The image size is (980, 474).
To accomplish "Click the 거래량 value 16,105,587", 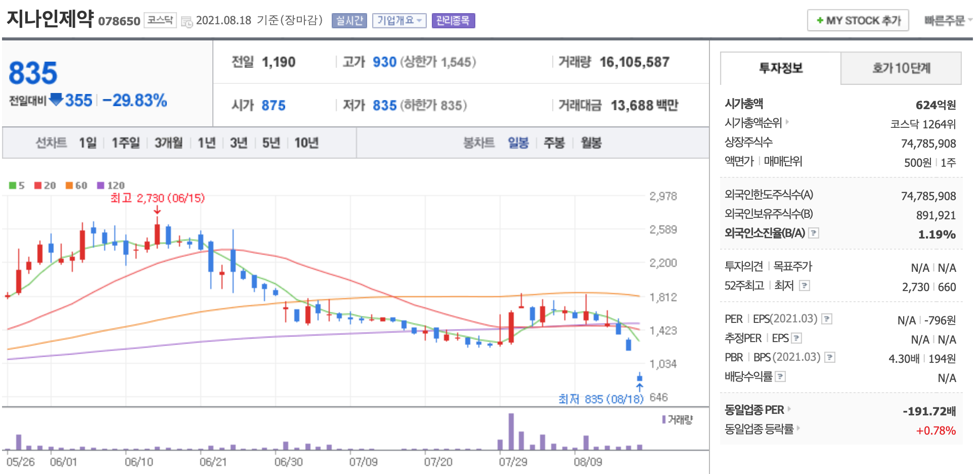I will 634,62.
